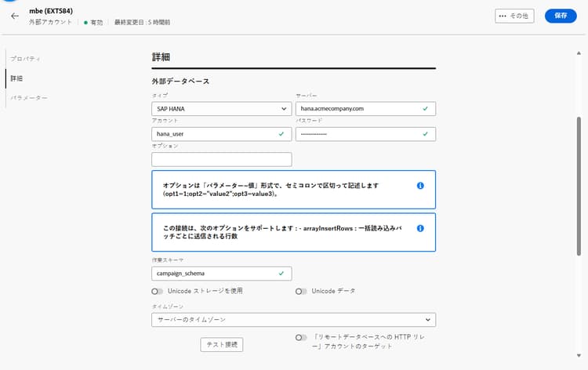Click the green check in account field

pyautogui.click(x=281, y=134)
